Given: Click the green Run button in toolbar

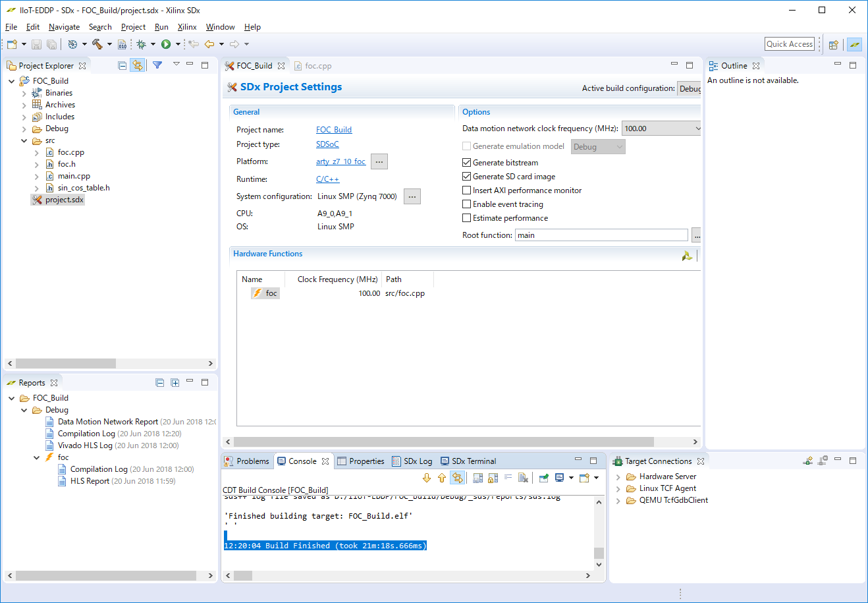Looking at the screenshot, I should (x=166, y=44).
